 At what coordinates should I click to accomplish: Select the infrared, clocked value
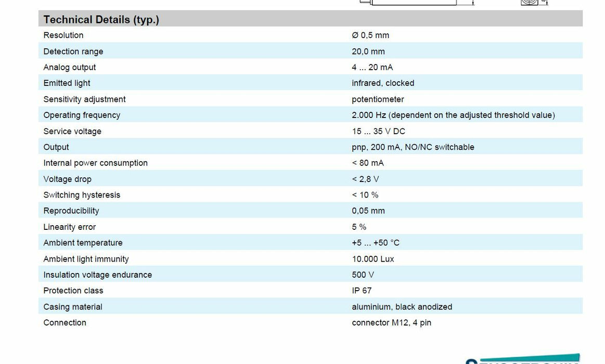pos(383,83)
